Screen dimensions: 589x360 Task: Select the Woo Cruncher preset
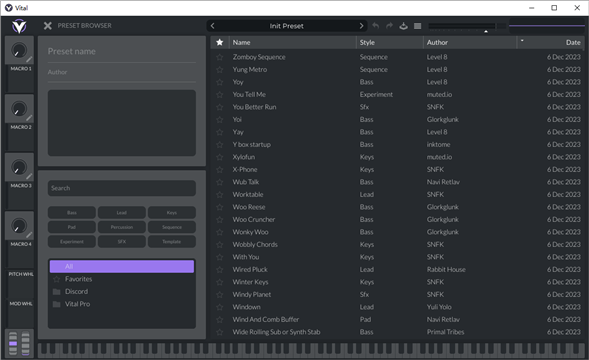pyautogui.click(x=397, y=219)
